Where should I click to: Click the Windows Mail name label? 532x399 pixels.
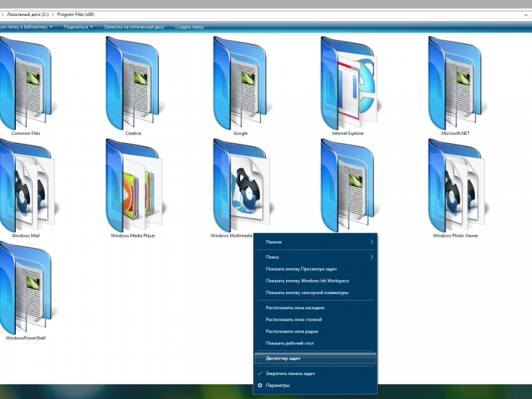[25, 236]
